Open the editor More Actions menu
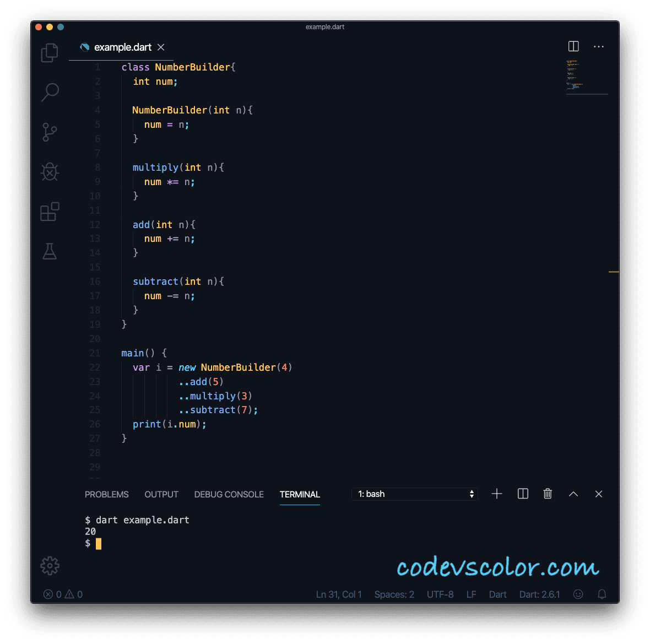Image resolution: width=650 pixels, height=644 pixels. tap(599, 46)
